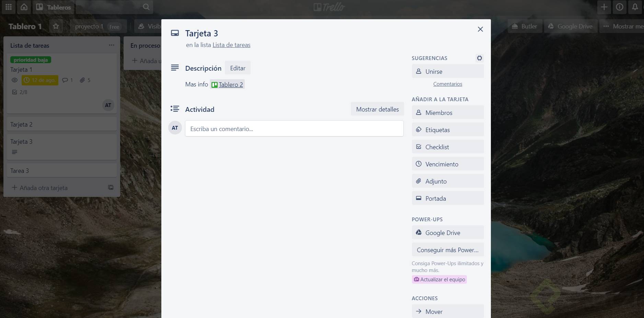The image size is (644, 318).
Task: Open the home icon in top bar
Action: tap(24, 7)
